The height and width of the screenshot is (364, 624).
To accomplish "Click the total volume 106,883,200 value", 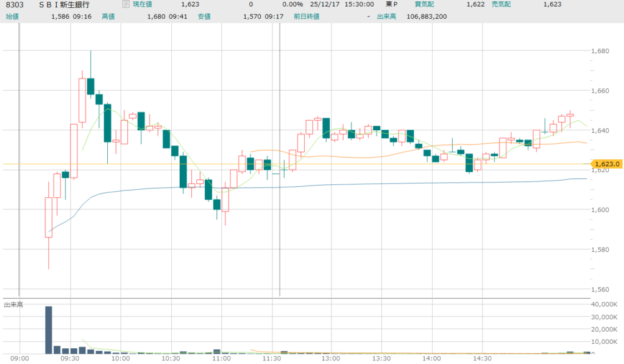I will 427,16.
